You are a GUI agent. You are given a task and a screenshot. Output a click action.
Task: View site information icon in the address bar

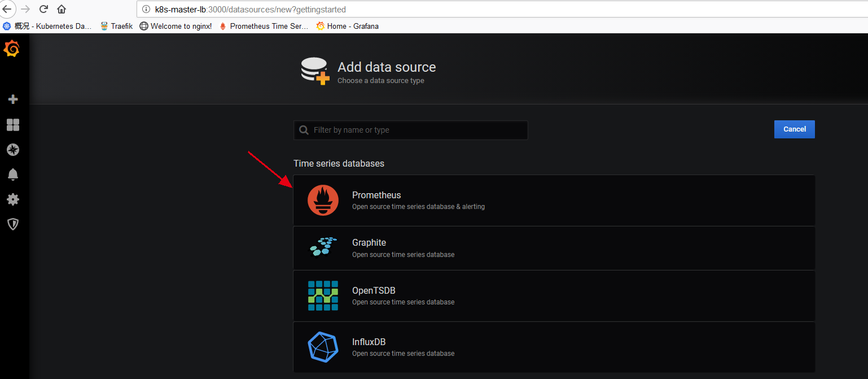(146, 10)
